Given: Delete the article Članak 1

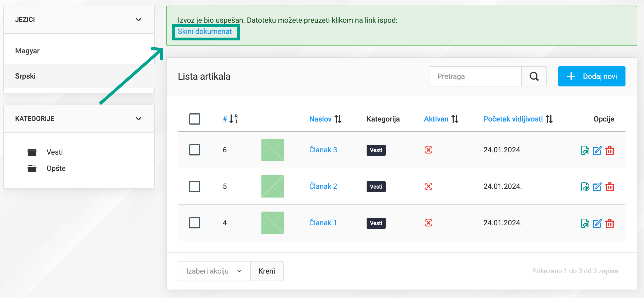Looking at the screenshot, I should pos(610,223).
